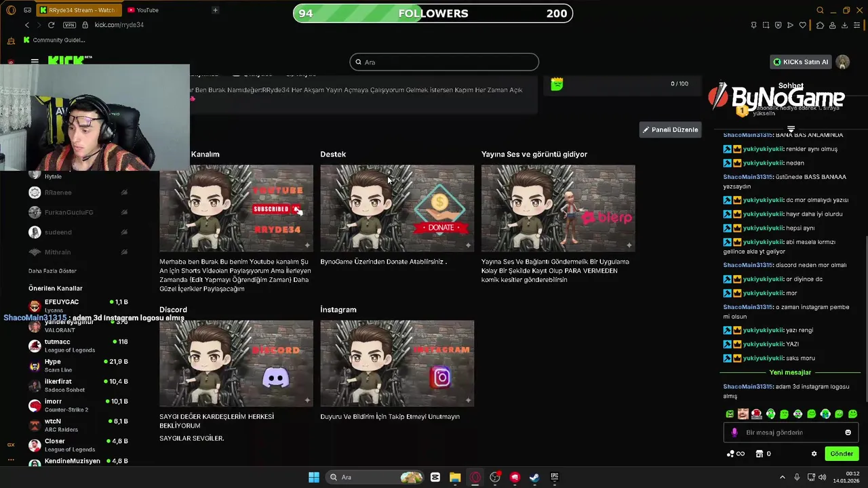Click the tab search magnifier icon
The image size is (868, 488).
click(820, 10)
